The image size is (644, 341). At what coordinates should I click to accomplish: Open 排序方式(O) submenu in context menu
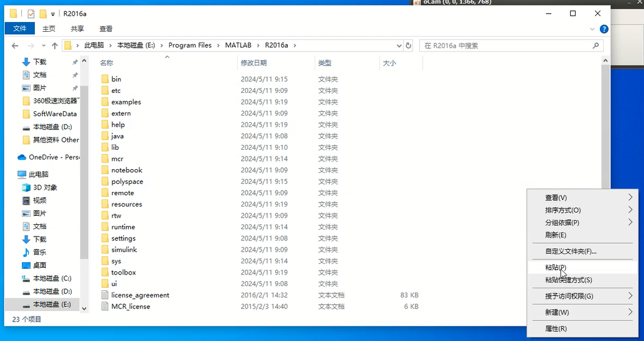click(x=582, y=210)
